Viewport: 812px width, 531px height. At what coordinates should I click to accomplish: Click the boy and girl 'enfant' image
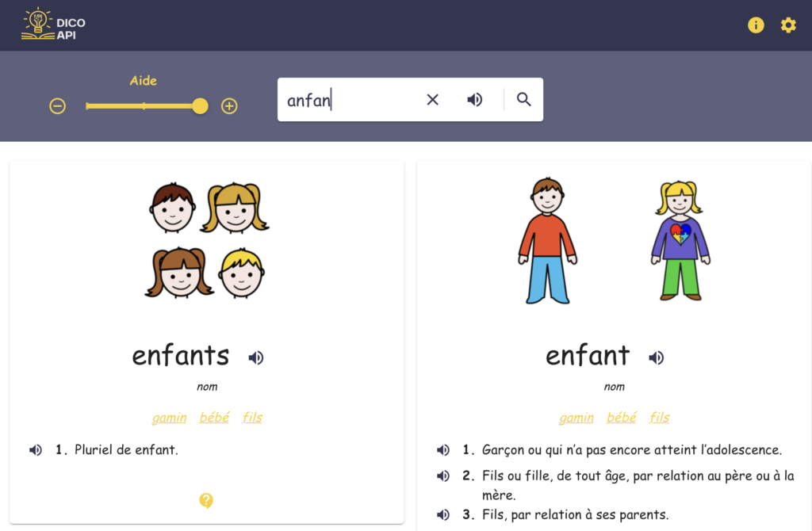click(615, 240)
